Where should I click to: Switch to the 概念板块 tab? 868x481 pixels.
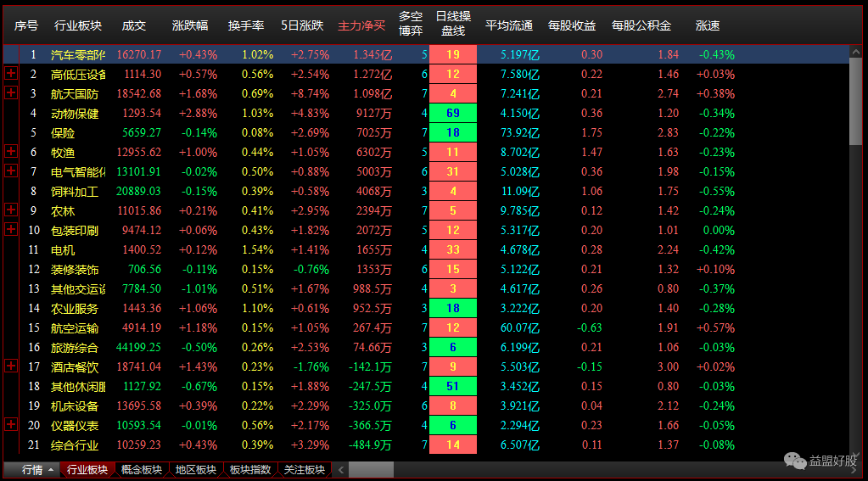coord(140,470)
